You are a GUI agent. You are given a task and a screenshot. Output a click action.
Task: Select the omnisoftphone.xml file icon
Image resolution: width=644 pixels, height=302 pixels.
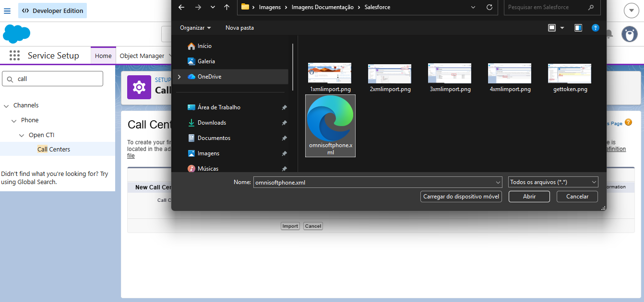point(330,126)
